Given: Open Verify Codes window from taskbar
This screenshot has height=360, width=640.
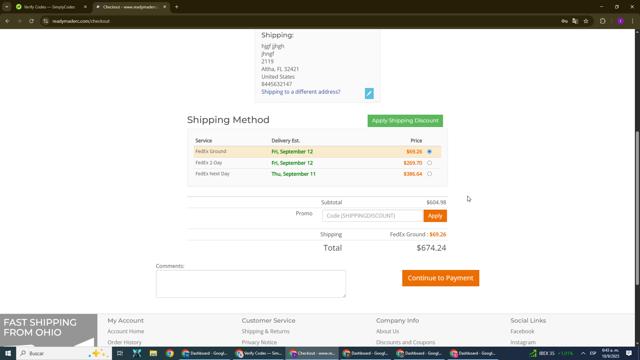Looking at the screenshot, I should pos(259,353).
